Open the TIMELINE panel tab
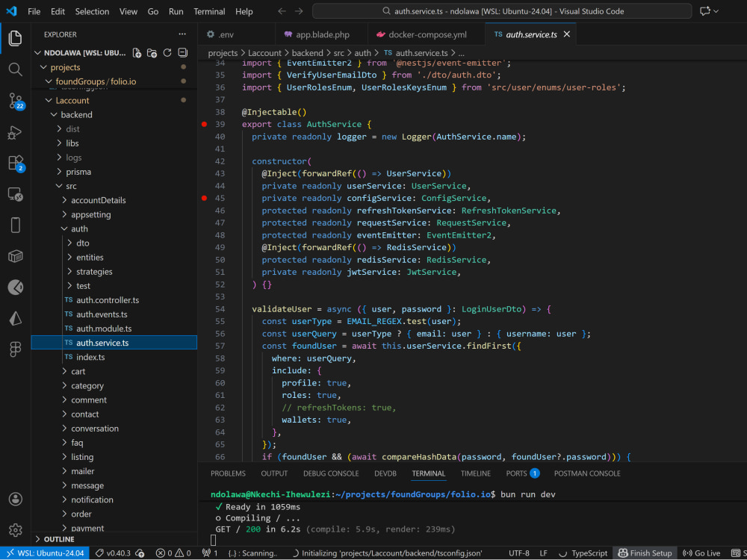 (x=475, y=473)
